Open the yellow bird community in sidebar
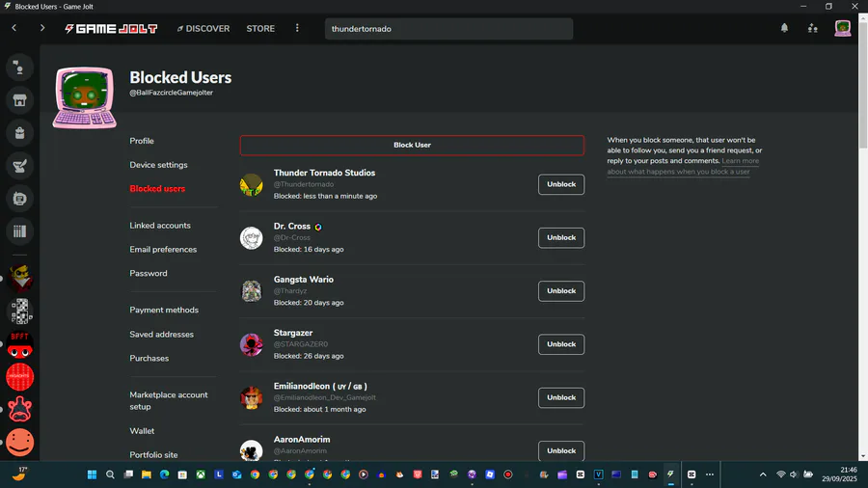 pos(20,279)
